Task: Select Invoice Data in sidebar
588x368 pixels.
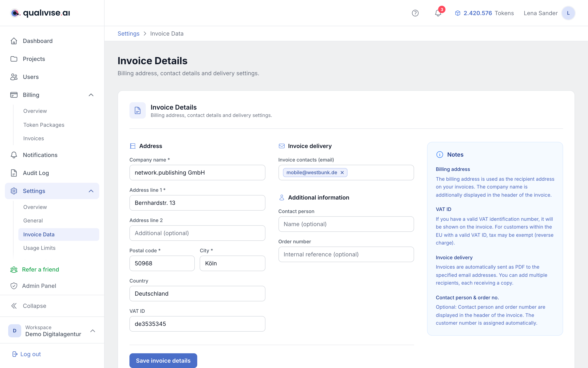Action: click(x=59, y=234)
